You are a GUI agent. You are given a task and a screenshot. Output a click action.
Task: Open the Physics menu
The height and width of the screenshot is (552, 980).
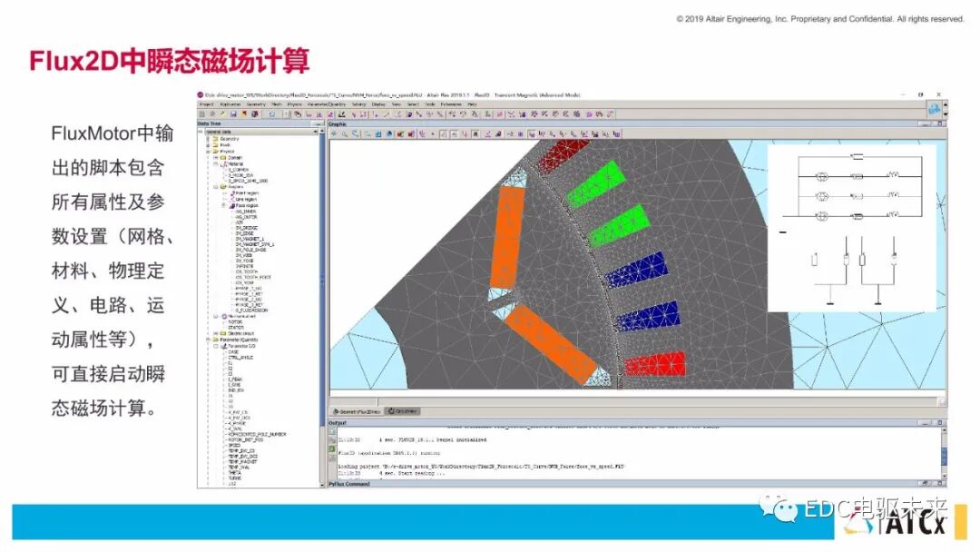coord(294,104)
